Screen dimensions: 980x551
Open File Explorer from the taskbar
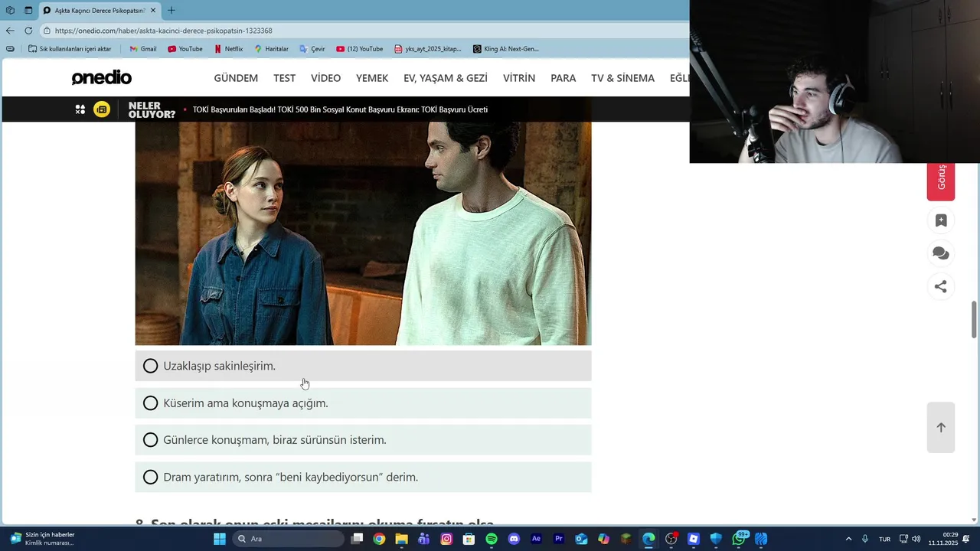401,539
